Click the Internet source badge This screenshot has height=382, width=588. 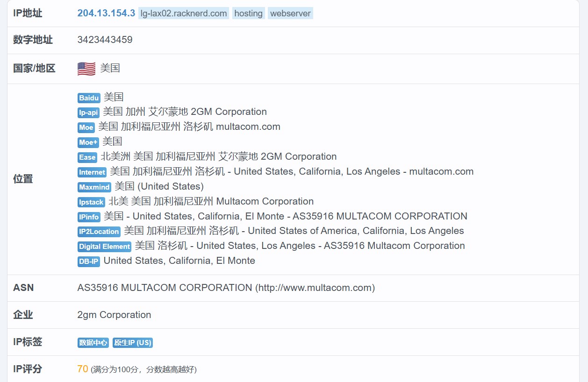[x=92, y=172]
